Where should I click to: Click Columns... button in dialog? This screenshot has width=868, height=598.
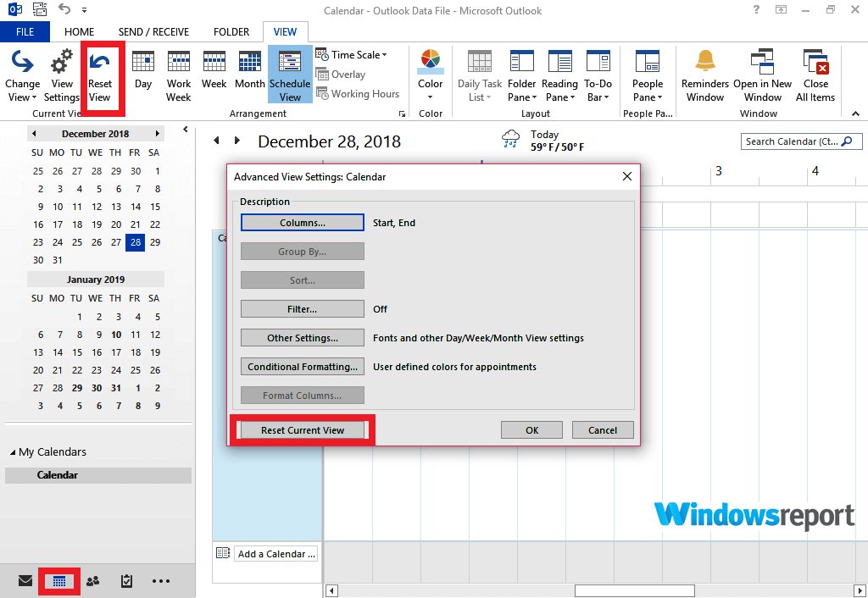click(303, 223)
